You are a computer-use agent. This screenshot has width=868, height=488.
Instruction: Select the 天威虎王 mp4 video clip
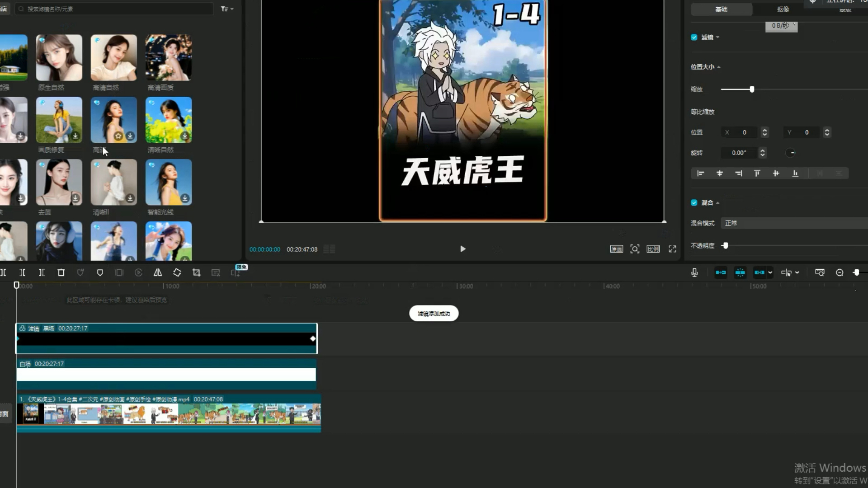click(x=169, y=413)
